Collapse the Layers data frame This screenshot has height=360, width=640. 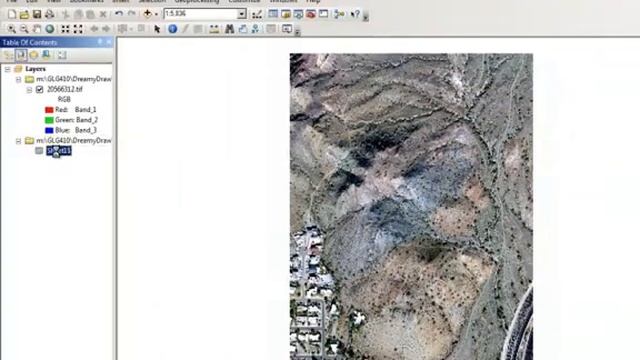[x=8, y=69]
